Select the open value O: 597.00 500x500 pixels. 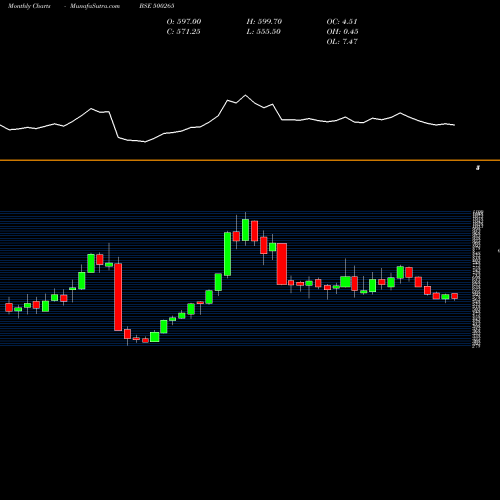click(184, 22)
